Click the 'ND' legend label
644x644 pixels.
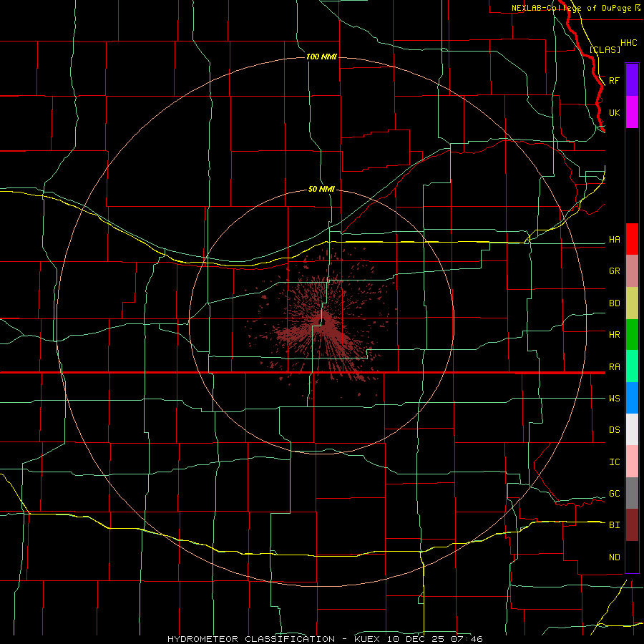(614, 557)
